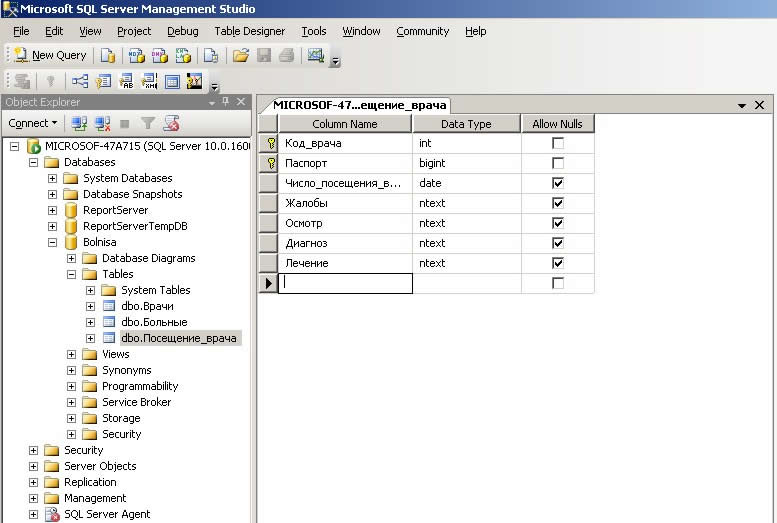The height and width of the screenshot is (523, 777).
Task: Click the script-with-red-x icon in Object Explorer
Action: (x=171, y=123)
